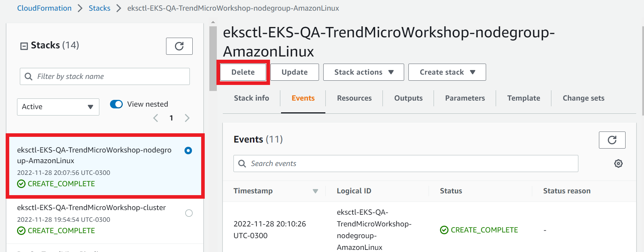Click the Update button
This screenshot has width=644, height=252.
pyautogui.click(x=295, y=72)
